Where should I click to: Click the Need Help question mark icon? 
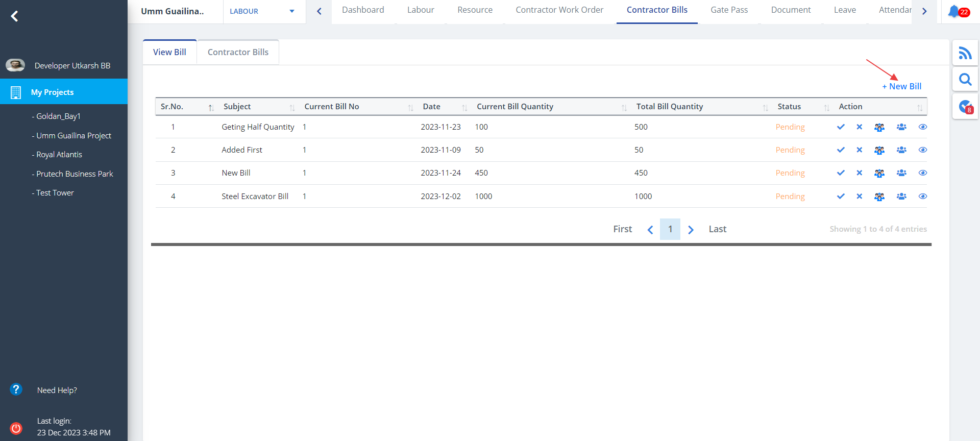(16, 390)
